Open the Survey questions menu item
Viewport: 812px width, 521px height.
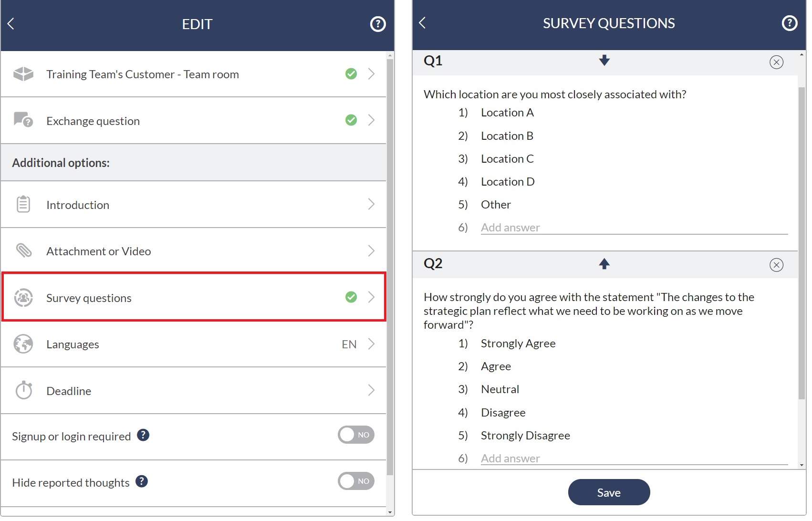[x=194, y=297]
